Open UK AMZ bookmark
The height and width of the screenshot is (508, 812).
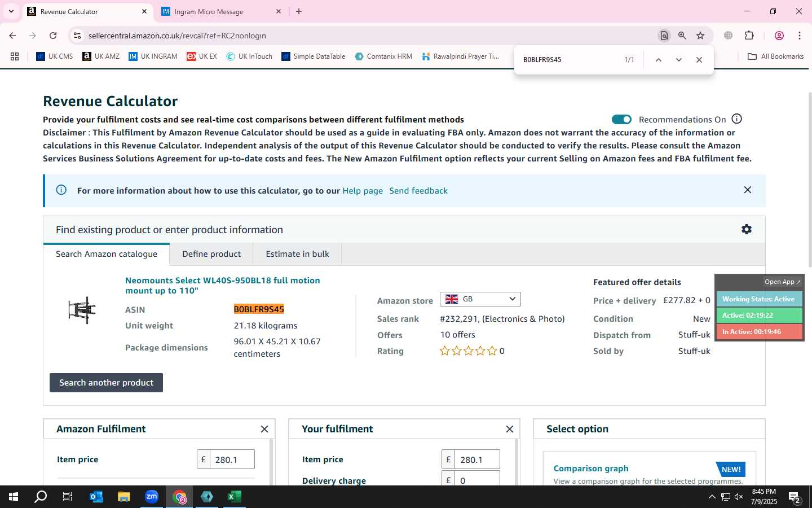[x=101, y=56]
